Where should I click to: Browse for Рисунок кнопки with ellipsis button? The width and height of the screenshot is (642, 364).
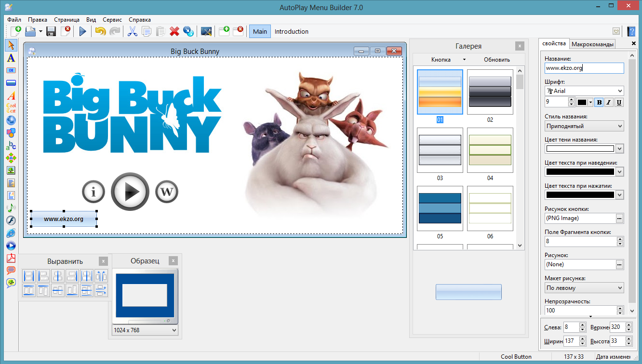point(619,218)
